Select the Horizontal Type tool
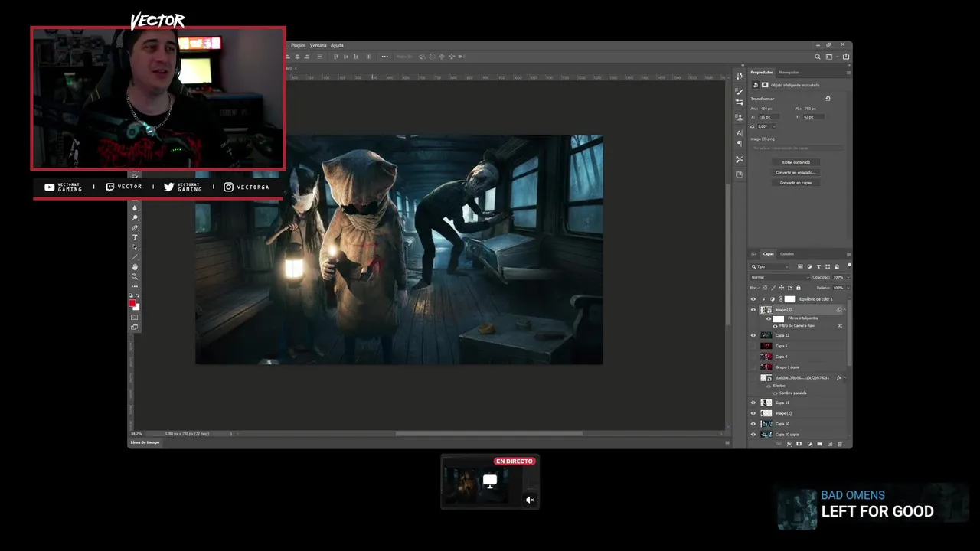 (135, 237)
